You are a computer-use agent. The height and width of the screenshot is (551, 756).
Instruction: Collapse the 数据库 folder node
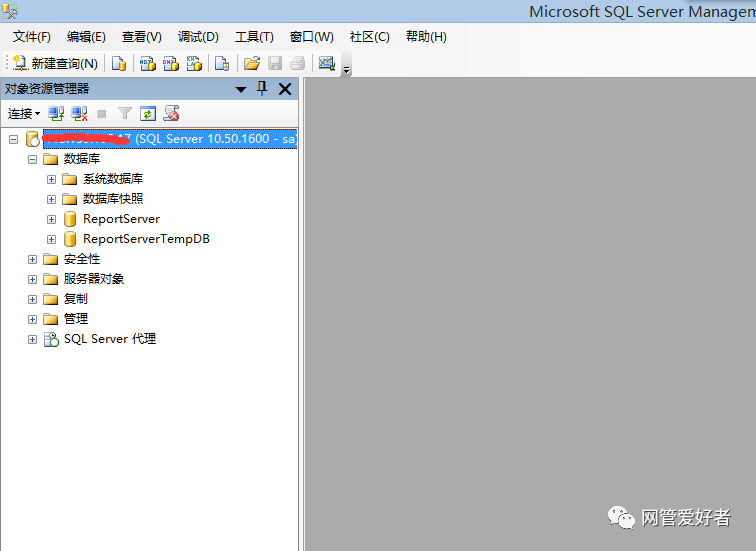click(x=32, y=159)
